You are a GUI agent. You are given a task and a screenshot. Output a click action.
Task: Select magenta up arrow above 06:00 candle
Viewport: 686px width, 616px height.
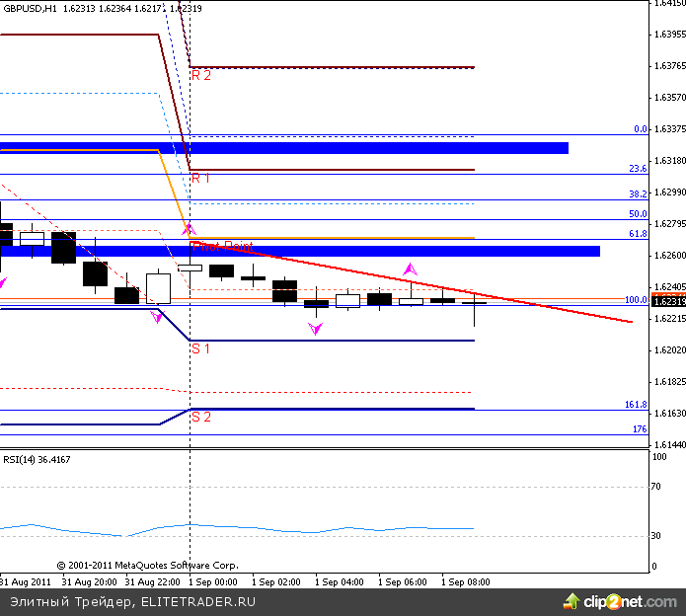click(411, 269)
